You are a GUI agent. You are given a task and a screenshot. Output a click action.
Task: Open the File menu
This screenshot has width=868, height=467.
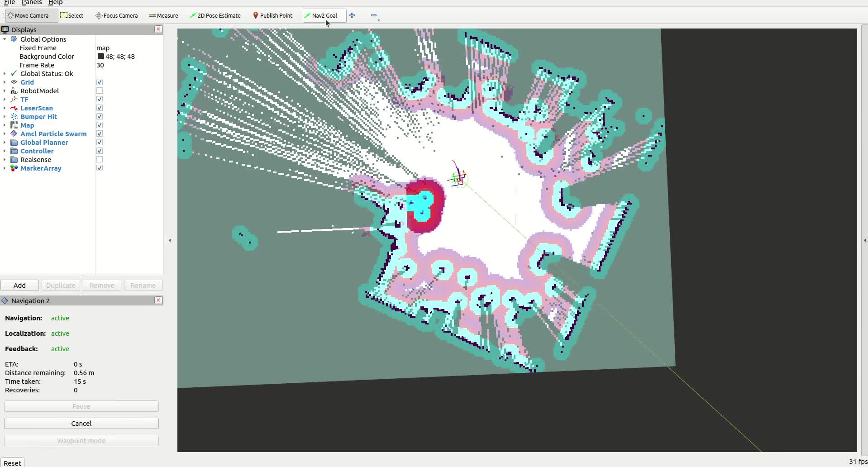(10, 3)
